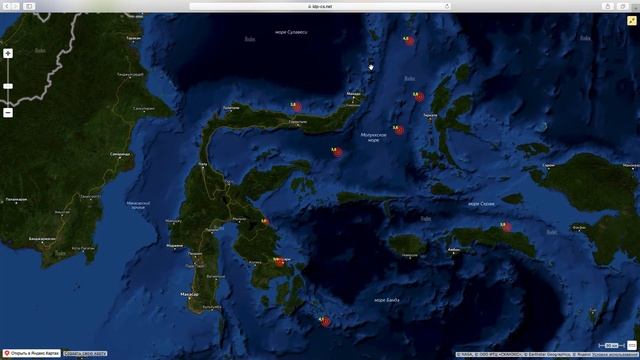Focus the address bar field
640x360 pixels.
click(320, 6)
